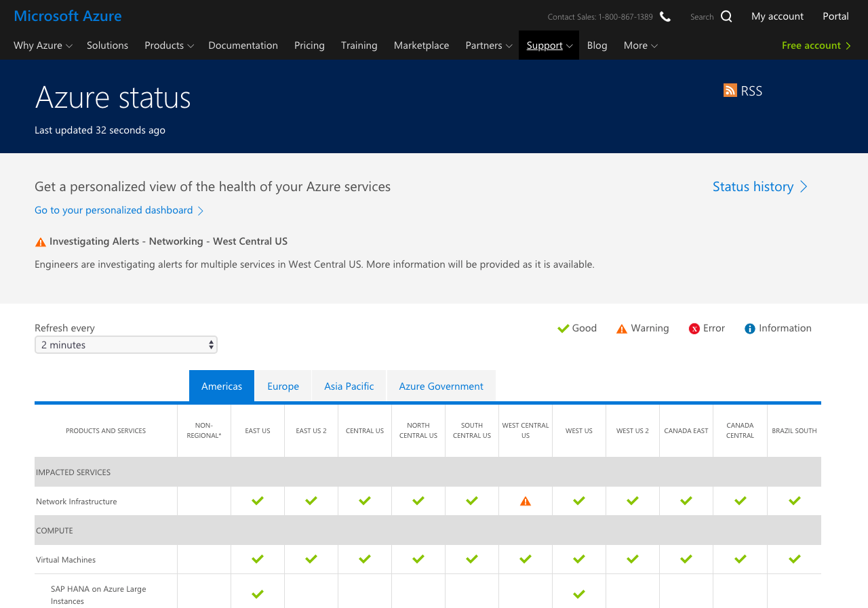
Task: Click the phone icon beside Contact Sales
Action: tap(665, 16)
